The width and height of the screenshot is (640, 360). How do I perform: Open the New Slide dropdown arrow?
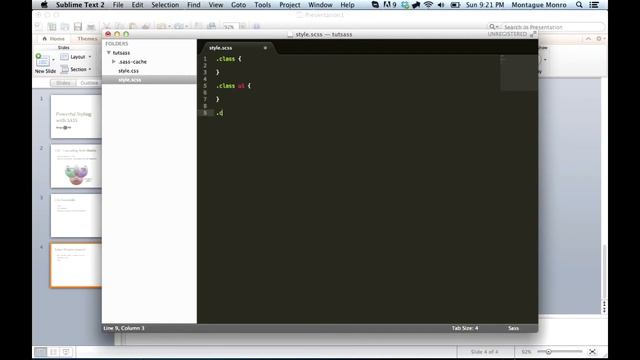click(x=53, y=60)
